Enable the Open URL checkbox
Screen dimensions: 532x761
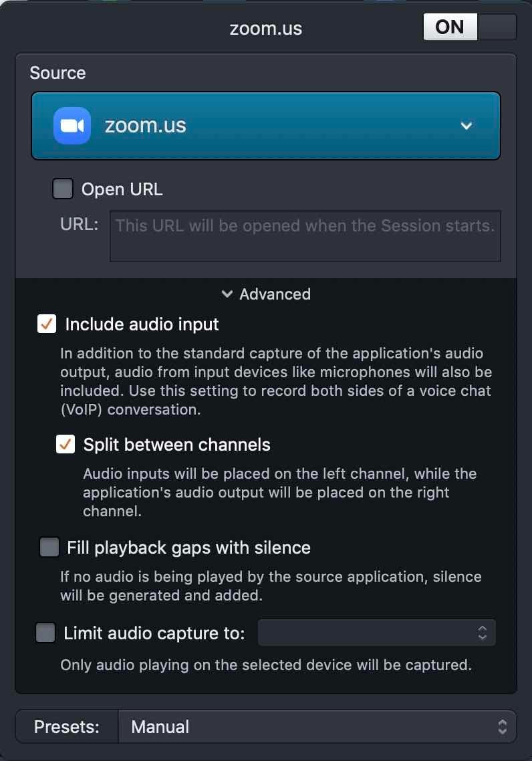pos(62,189)
